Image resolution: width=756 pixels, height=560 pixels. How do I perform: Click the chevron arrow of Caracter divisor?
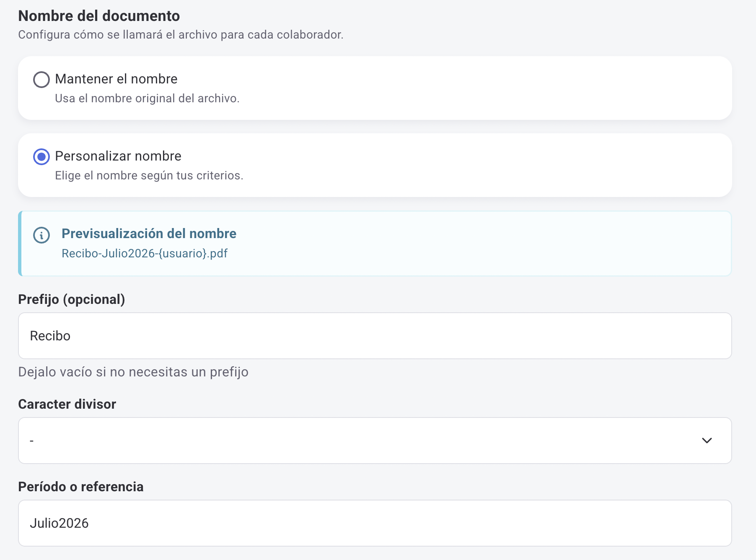coord(707,440)
